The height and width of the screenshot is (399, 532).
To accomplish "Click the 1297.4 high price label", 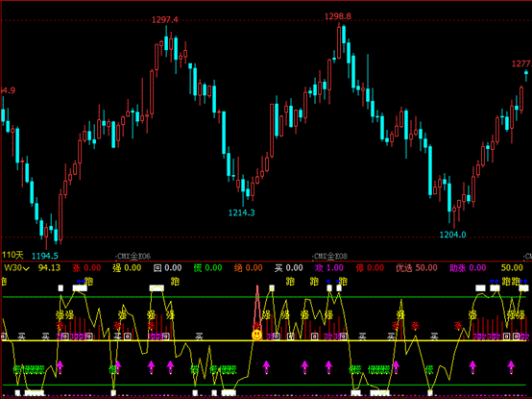I will tap(165, 20).
